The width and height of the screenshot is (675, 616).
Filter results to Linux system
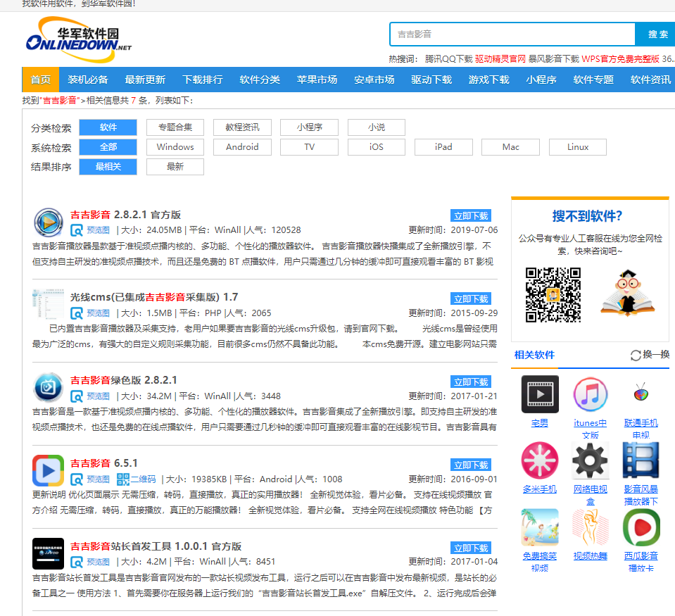click(578, 147)
